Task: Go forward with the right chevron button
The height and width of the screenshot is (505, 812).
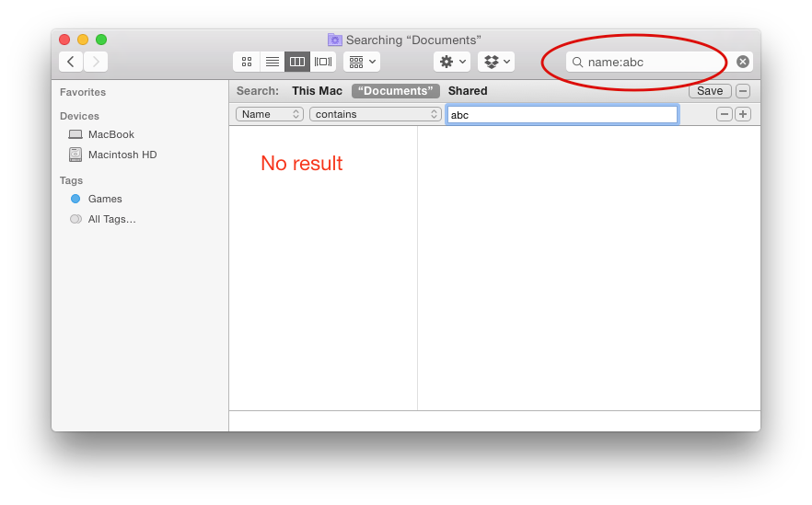Action: pos(96,62)
